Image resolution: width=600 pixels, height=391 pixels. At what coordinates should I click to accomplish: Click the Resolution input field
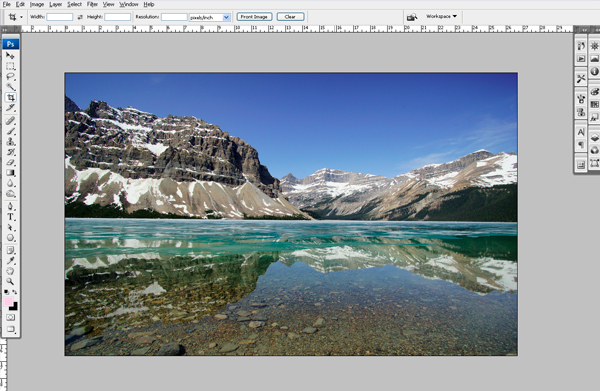(x=174, y=17)
